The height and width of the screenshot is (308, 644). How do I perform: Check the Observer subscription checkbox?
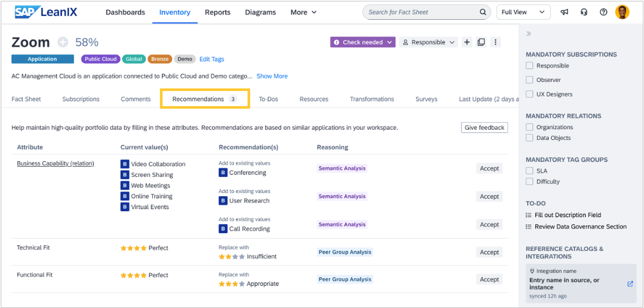click(529, 80)
